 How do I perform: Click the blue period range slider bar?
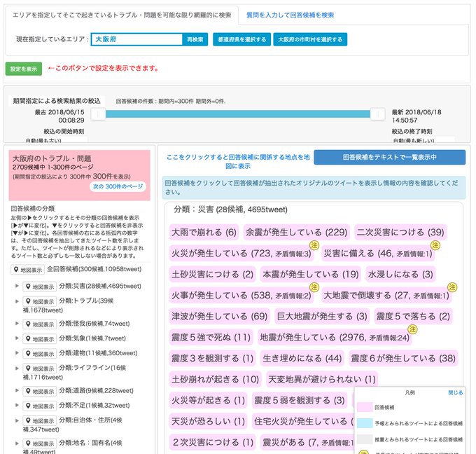coord(238,114)
